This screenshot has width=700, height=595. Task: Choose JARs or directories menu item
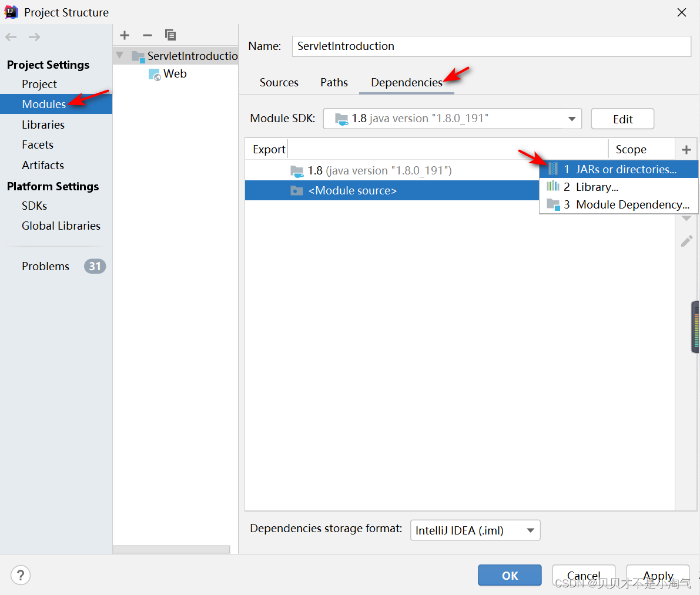click(x=619, y=169)
